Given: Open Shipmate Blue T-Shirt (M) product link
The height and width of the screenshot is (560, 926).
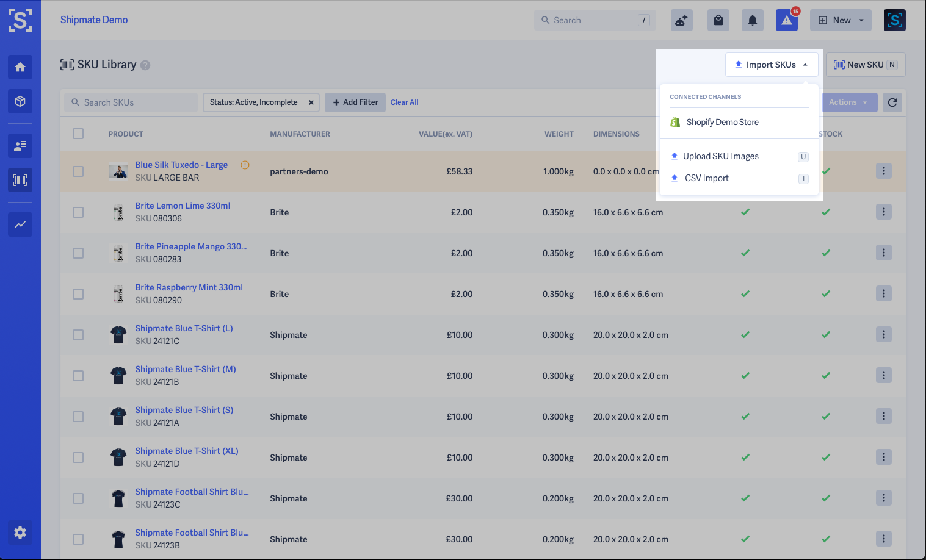Looking at the screenshot, I should click(186, 369).
